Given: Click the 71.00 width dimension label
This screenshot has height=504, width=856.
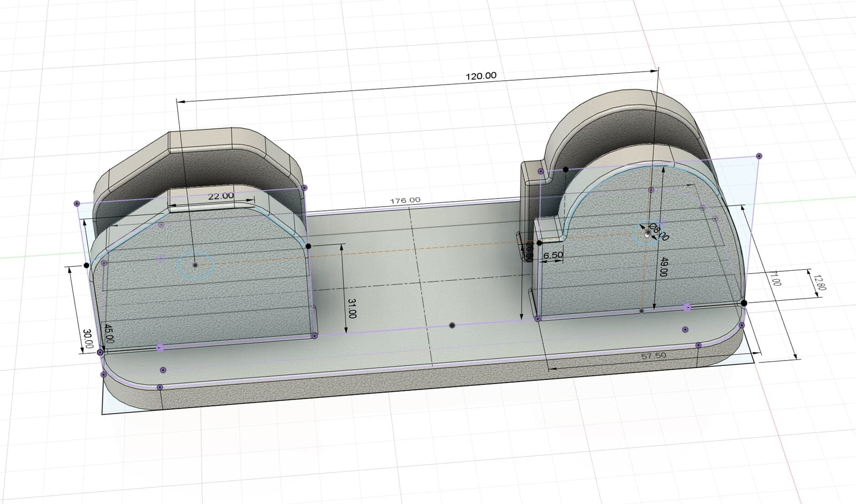Looking at the screenshot, I should point(775,279).
